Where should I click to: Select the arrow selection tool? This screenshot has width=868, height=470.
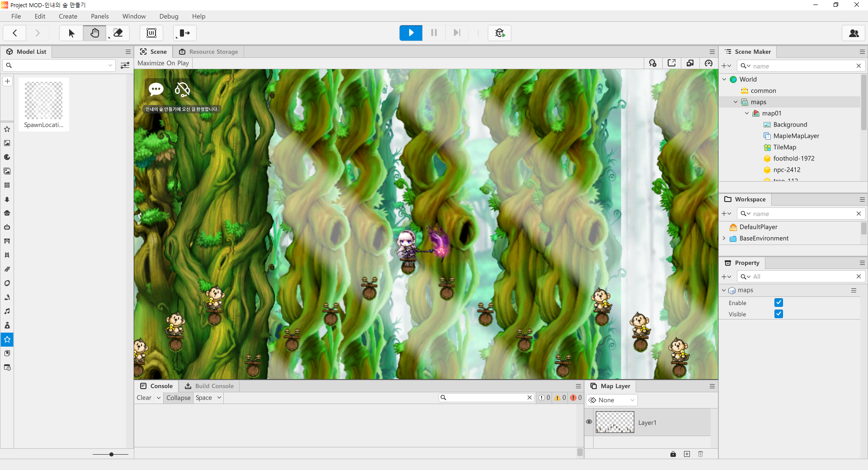(71, 33)
